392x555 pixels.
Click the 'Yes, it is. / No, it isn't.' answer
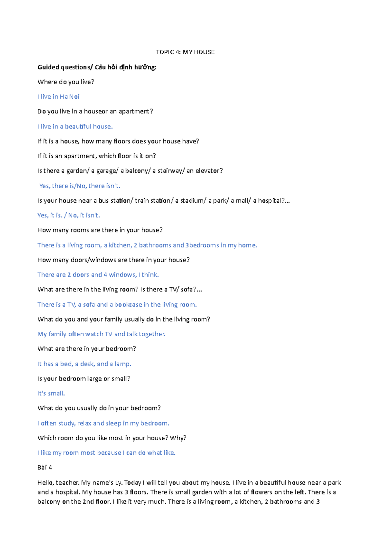click(x=69, y=215)
